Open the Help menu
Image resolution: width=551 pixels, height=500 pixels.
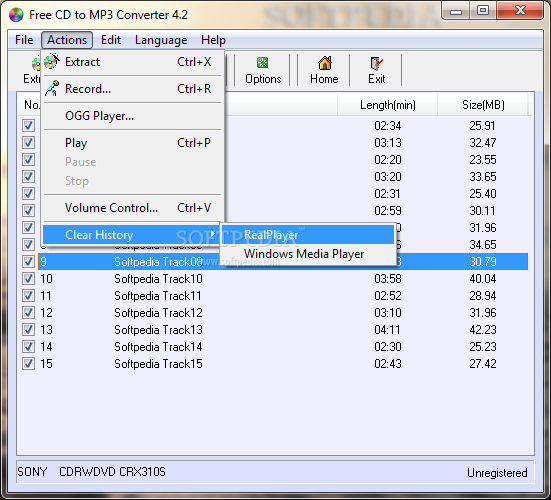(x=213, y=40)
